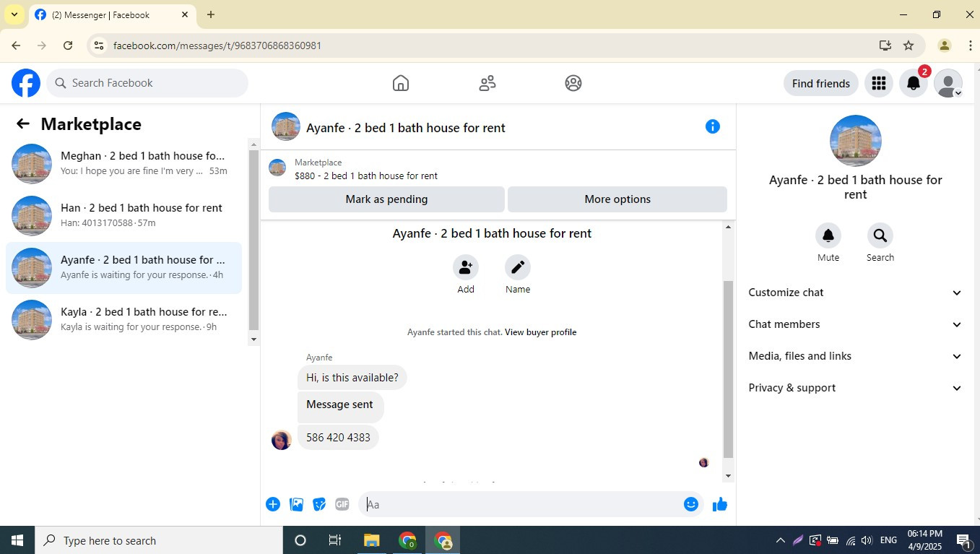Open the Kayla conversation
The height and width of the screenshot is (554, 980).
(123, 319)
